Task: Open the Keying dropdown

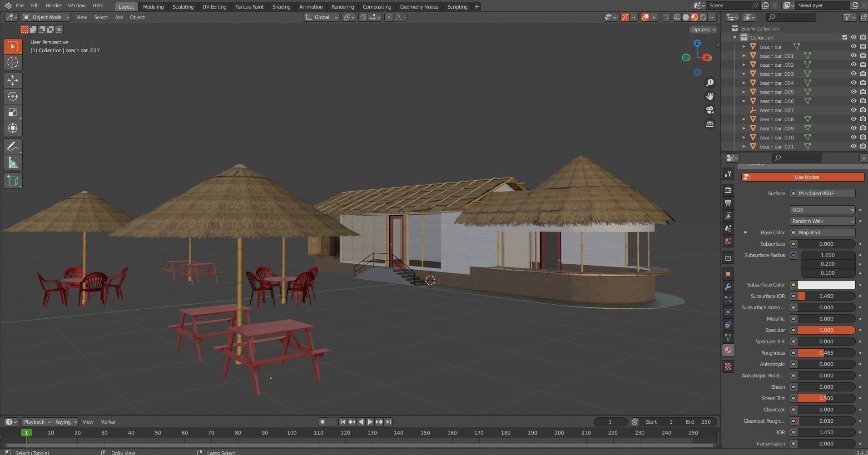Action: click(x=66, y=422)
